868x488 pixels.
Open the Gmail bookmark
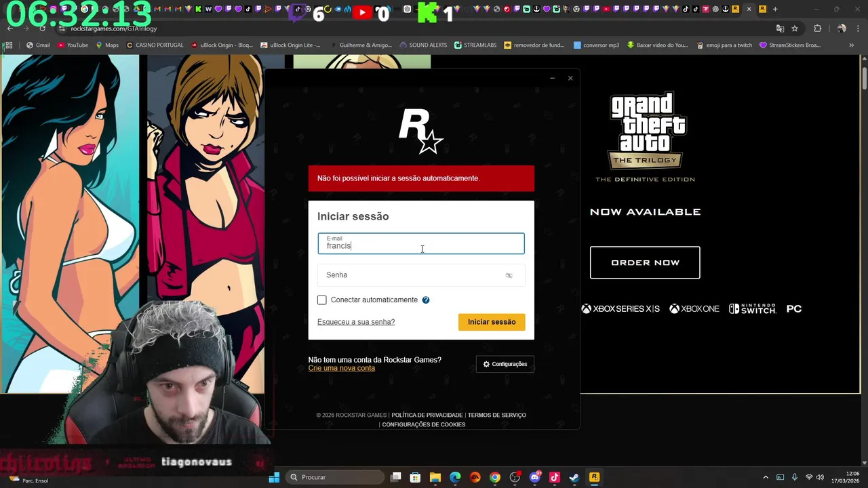coord(38,45)
